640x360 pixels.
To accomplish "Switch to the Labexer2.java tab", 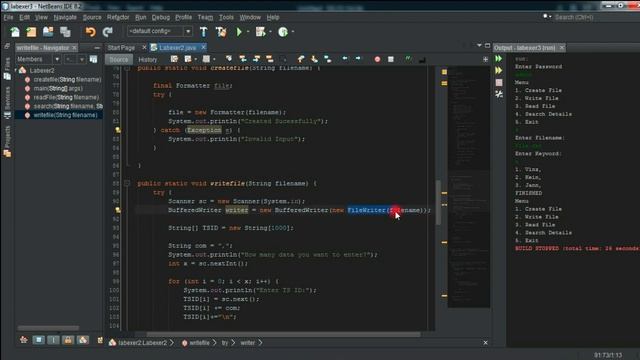I will tap(178, 48).
